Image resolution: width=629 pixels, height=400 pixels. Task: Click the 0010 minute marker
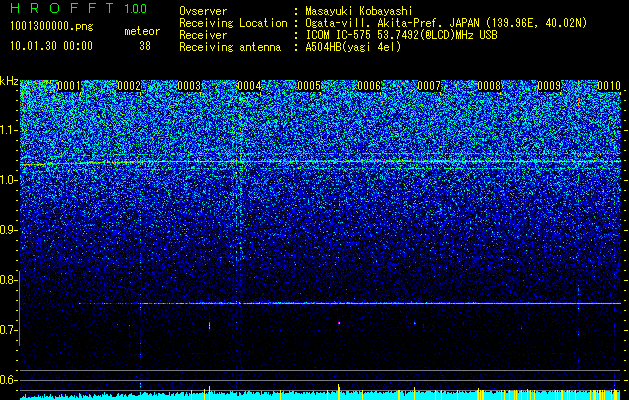click(609, 86)
